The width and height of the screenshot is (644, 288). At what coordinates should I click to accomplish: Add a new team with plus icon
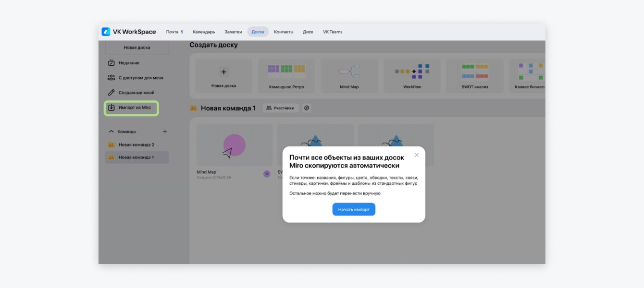(165, 132)
